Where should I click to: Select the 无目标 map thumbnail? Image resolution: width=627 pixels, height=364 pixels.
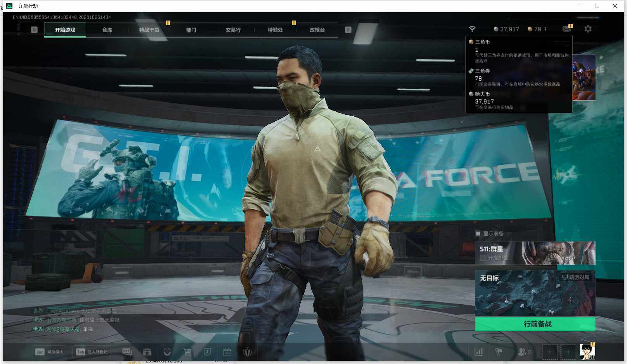pyautogui.click(x=535, y=293)
